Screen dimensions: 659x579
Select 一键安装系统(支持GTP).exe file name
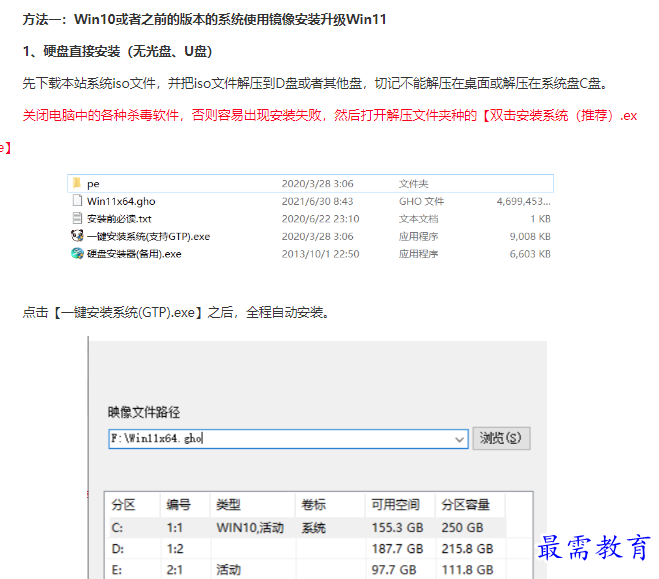[x=148, y=237]
